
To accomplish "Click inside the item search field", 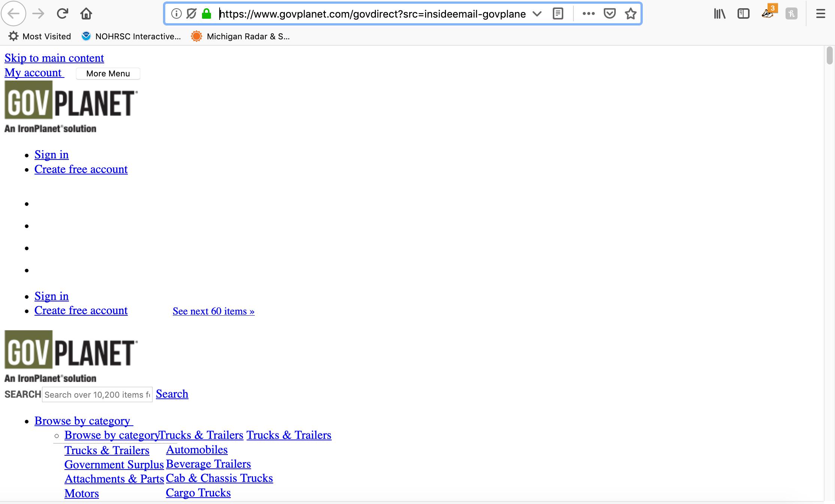I will coord(97,395).
